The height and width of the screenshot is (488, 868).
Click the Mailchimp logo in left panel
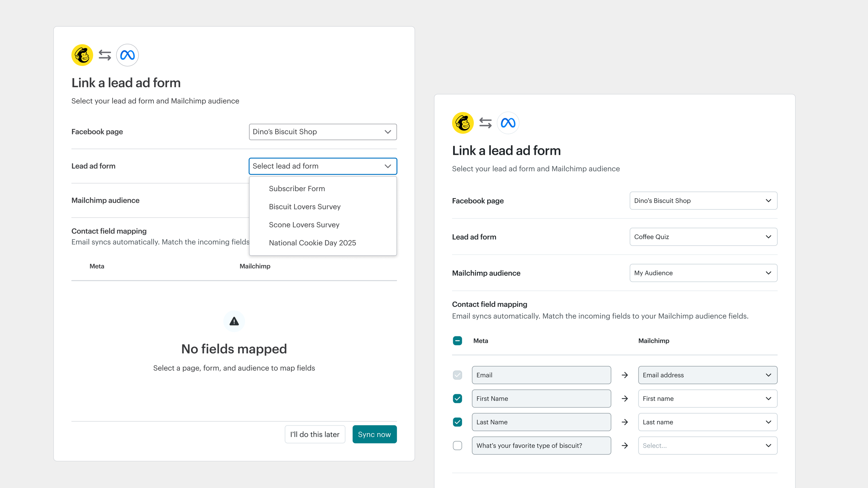pos(82,55)
